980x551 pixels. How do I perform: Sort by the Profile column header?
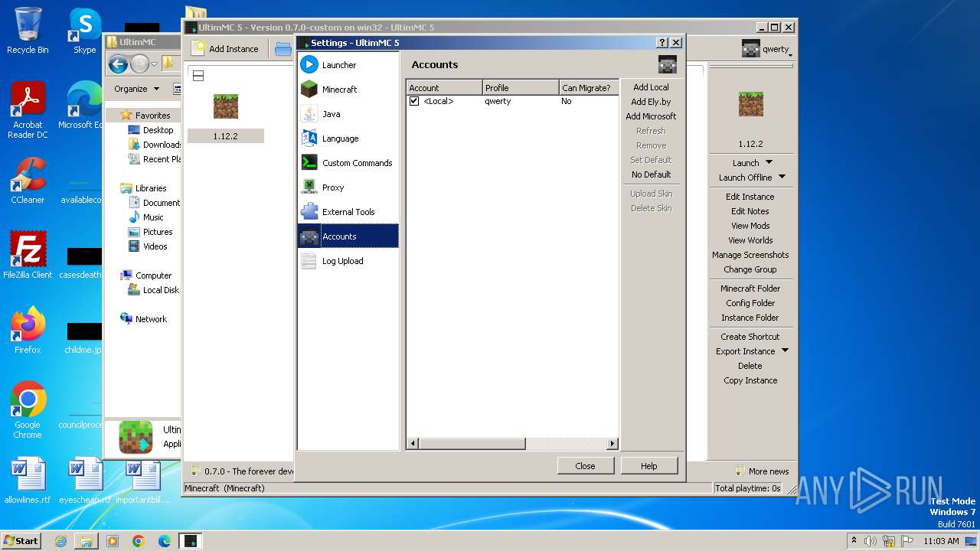(521, 87)
